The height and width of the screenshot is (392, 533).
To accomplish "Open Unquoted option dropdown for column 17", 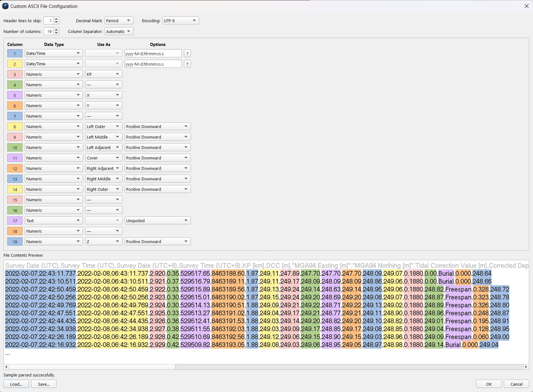I will [x=157, y=221].
